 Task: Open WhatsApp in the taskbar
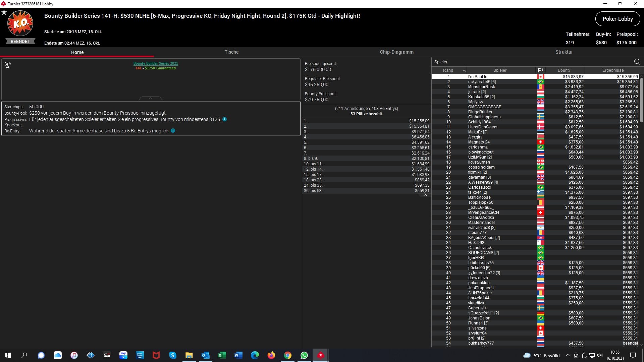(304, 355)
